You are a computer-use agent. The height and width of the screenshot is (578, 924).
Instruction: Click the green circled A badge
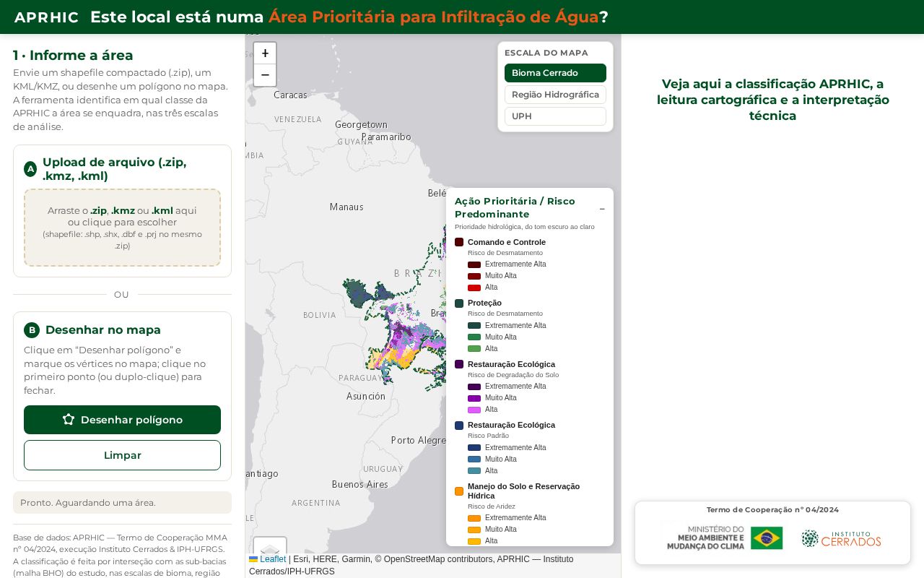pos(30,169)
